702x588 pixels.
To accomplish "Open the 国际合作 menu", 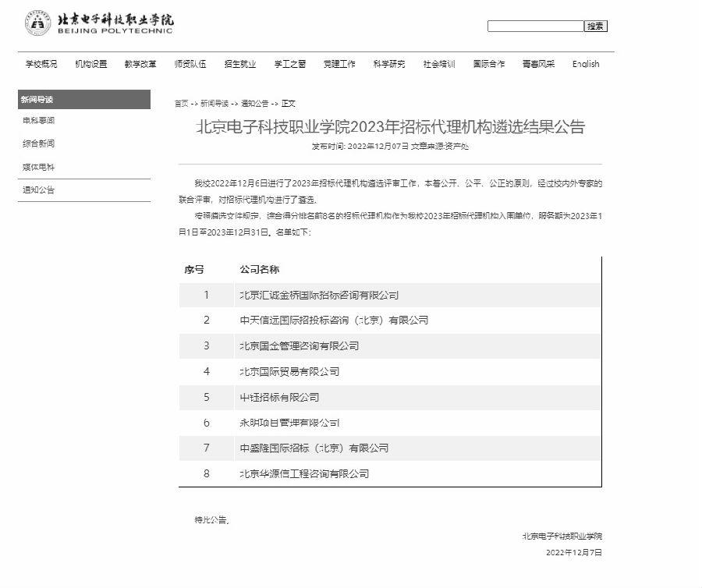I will click(489, 64).
